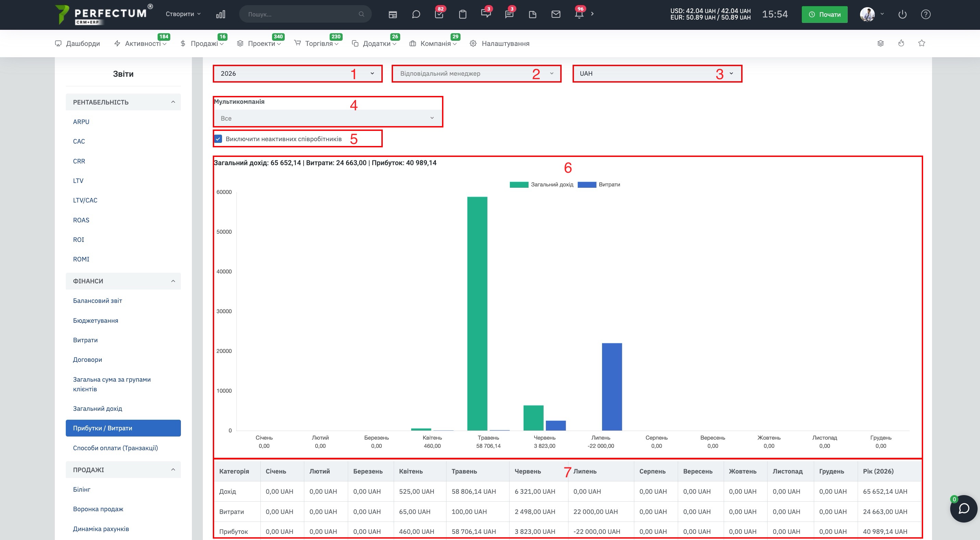
Task: Open the Балансовий звіт report link
Action: [97, 301]
